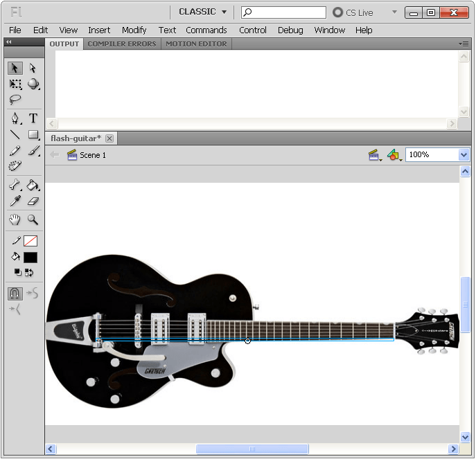
Task: Select the Eyedropper tool
Action: (15, 201)
